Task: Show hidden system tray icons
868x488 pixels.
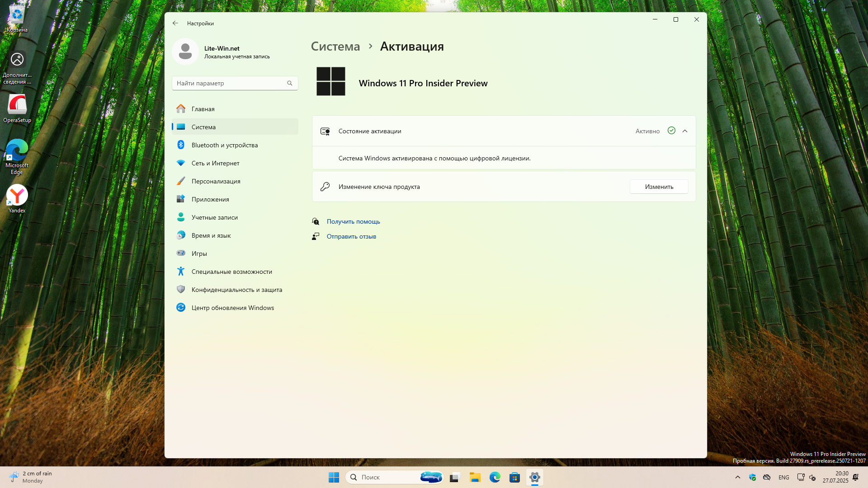Action: [737, 477]
